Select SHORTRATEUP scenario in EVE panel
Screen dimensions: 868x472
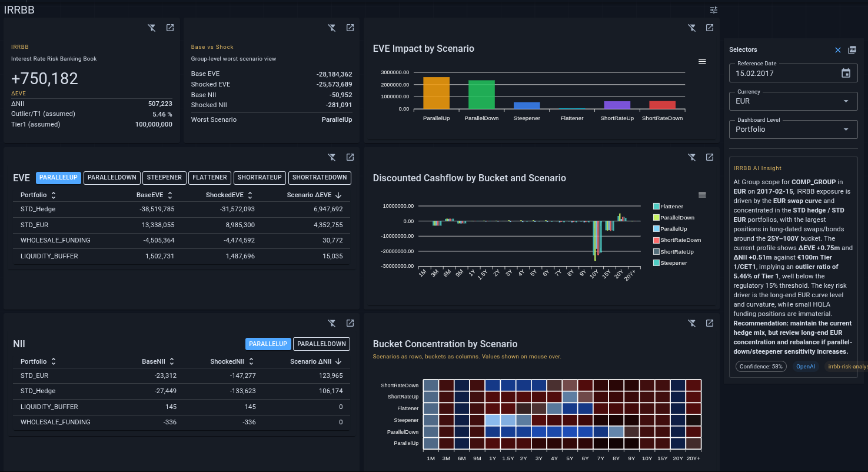tap(260, 178)
